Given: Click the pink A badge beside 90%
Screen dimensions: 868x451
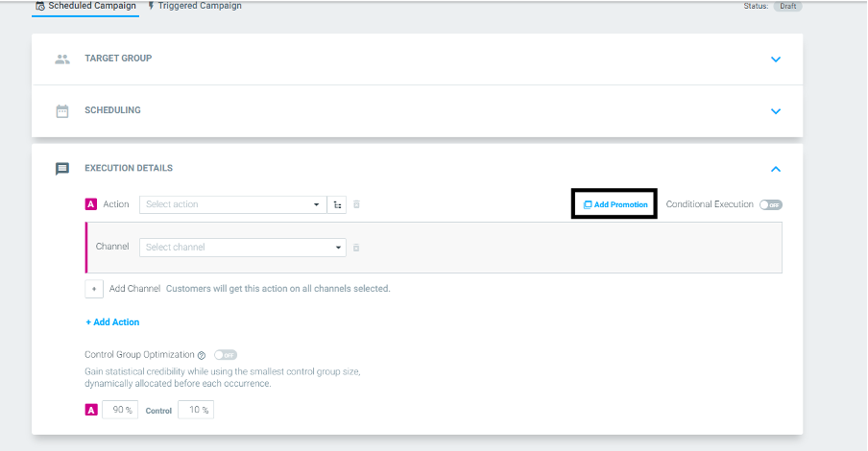Looking at the screenshot, I should coord(91,410).
